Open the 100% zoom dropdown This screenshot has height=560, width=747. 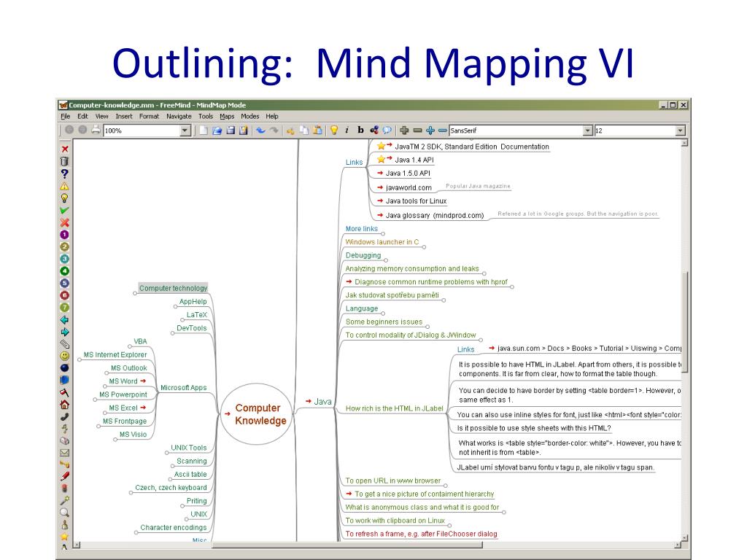tap(186, 131)
